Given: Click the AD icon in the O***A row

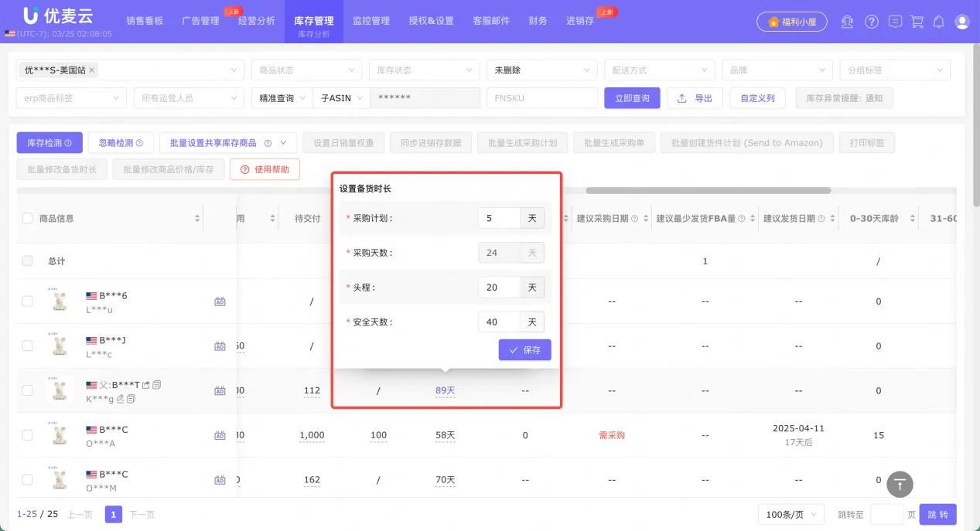Looking at the screenshot, I should click(220, 435).
